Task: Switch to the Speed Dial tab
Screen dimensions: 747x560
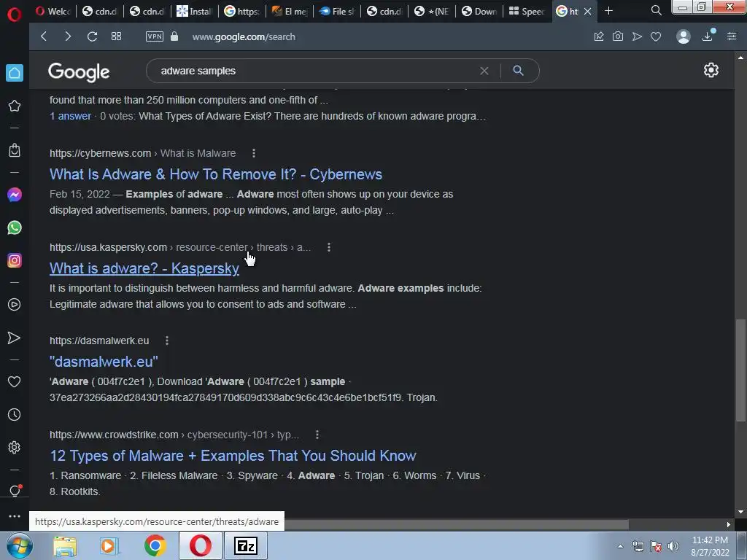Action: click(x=527, y=11)
